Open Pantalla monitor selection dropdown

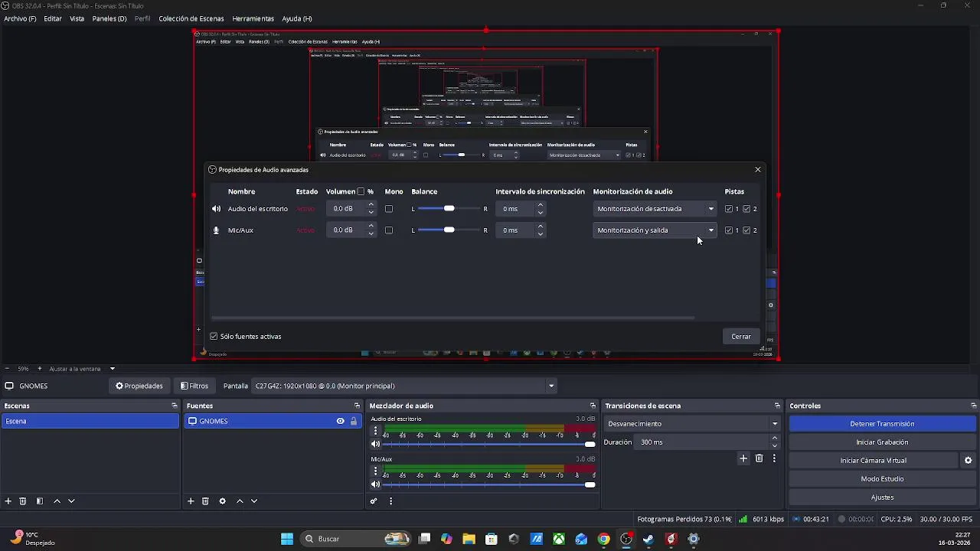coord(404,386)
